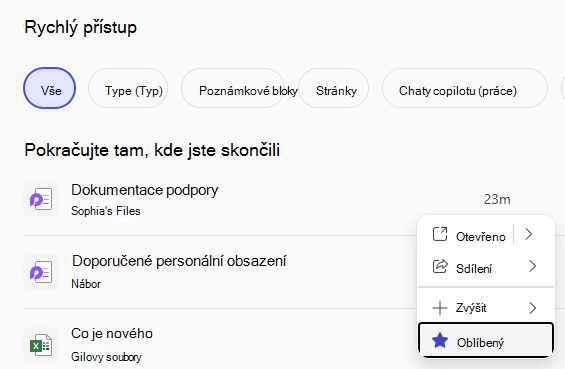Expand the Zvýšit submenu chevron

(x=533, y=308)
